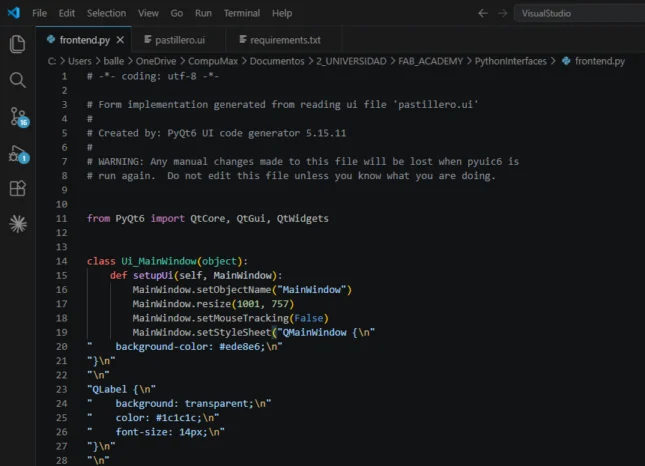Image resolution: width=645 pixels, height=466 pixels.
Task: Click 'QtWidgets' in the import line
Action: pyautogui.click(x=302, y=218)
